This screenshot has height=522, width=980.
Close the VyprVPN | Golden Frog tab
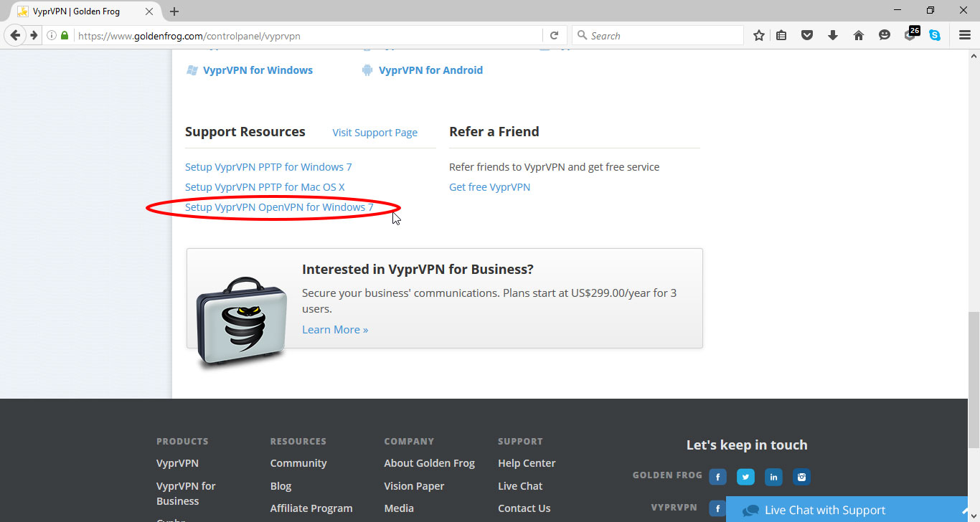[150, 11]
